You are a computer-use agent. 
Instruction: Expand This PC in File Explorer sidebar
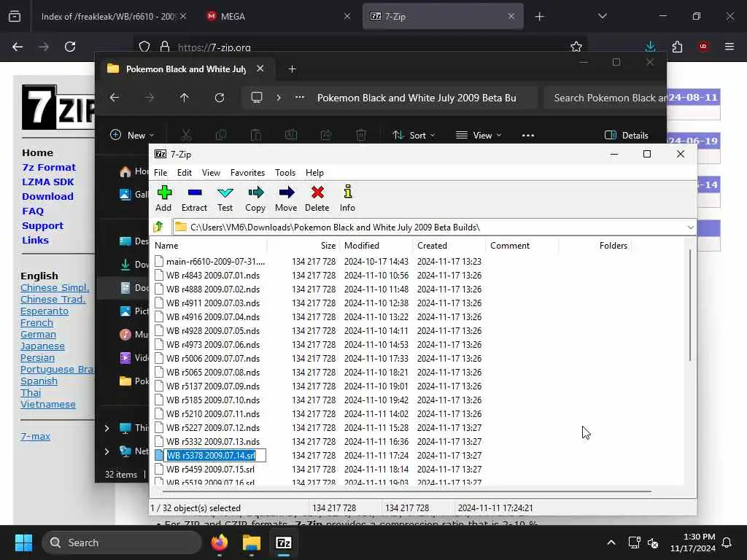(x=107, y=428)
